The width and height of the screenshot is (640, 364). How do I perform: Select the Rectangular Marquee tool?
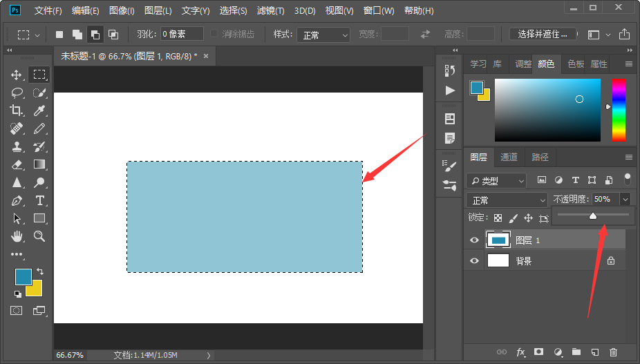39,75
